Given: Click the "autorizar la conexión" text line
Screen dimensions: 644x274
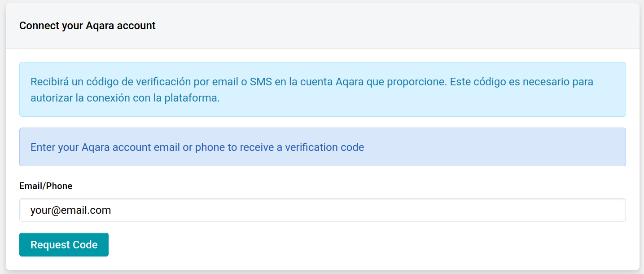Looking at the screenshot, I should (125, 98).
